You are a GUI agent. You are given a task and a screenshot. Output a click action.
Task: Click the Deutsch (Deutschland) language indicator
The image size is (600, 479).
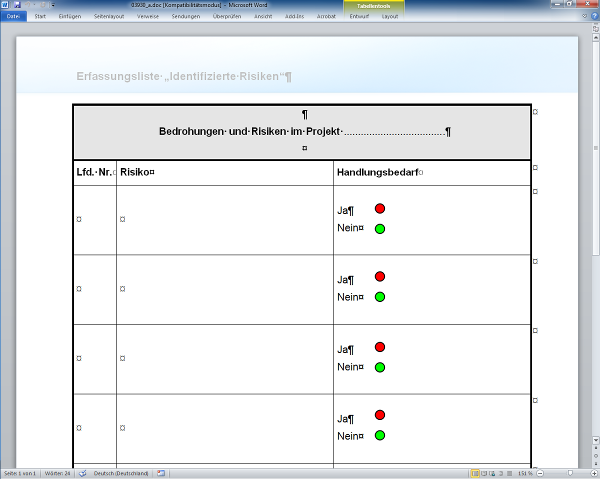[119, 473]
